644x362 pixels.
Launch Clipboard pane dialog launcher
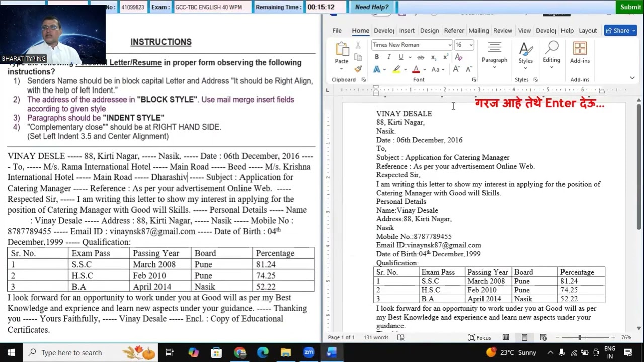click(363, 80)
